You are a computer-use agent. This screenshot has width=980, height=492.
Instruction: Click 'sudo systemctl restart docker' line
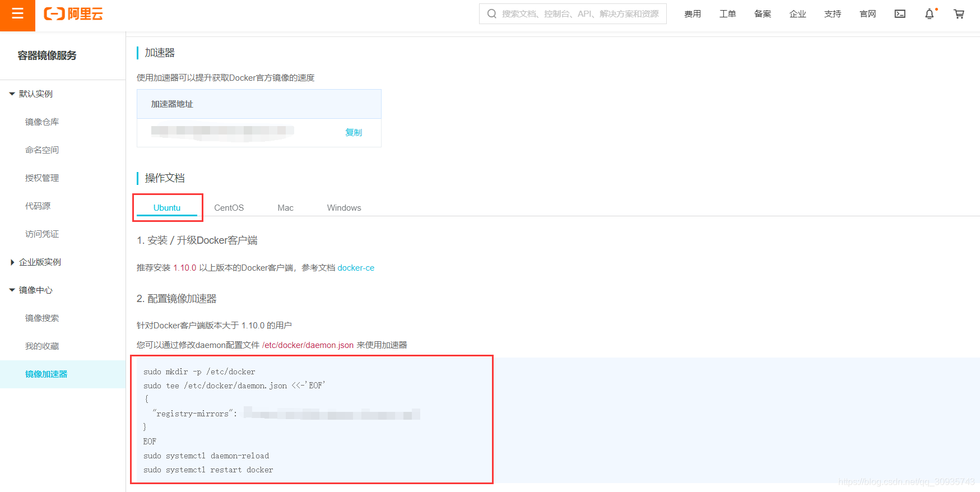pos(208,470)
